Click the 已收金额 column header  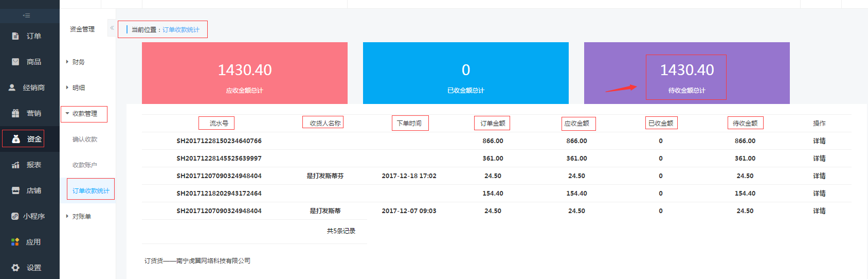661,124
